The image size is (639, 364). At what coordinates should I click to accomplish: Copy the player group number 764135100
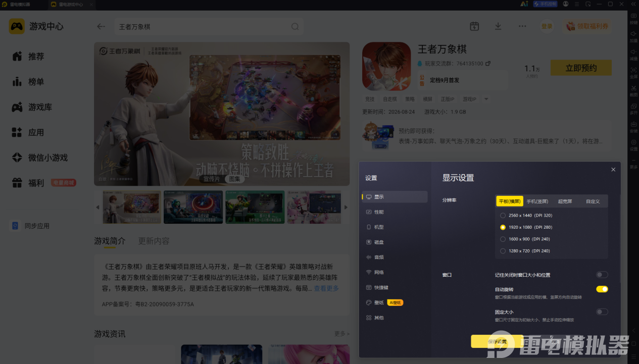pyautogui.click(x=488, y=64)
